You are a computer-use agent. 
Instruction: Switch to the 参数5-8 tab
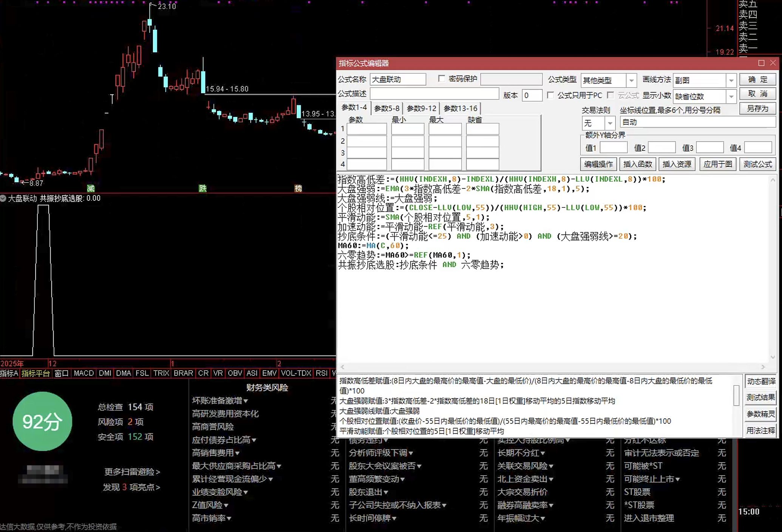(x=386, y=108)
